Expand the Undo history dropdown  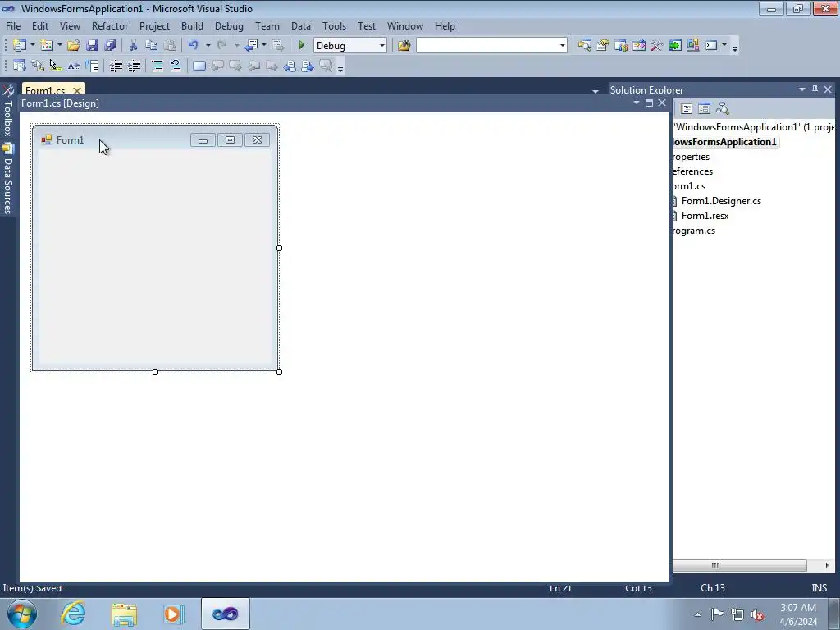(208, 46)
